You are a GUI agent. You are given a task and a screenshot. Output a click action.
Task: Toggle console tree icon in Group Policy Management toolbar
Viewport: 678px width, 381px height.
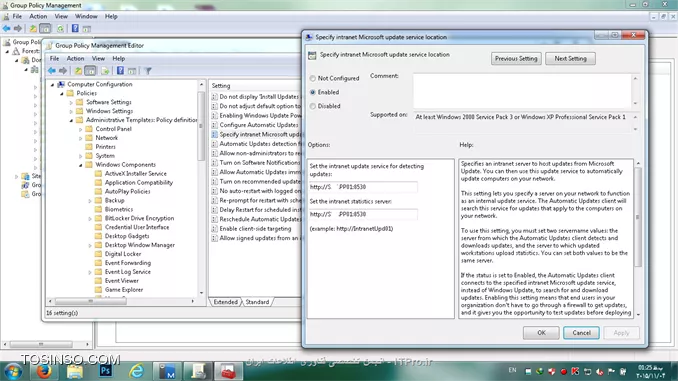pyautogui.click(x=45, y=29)
